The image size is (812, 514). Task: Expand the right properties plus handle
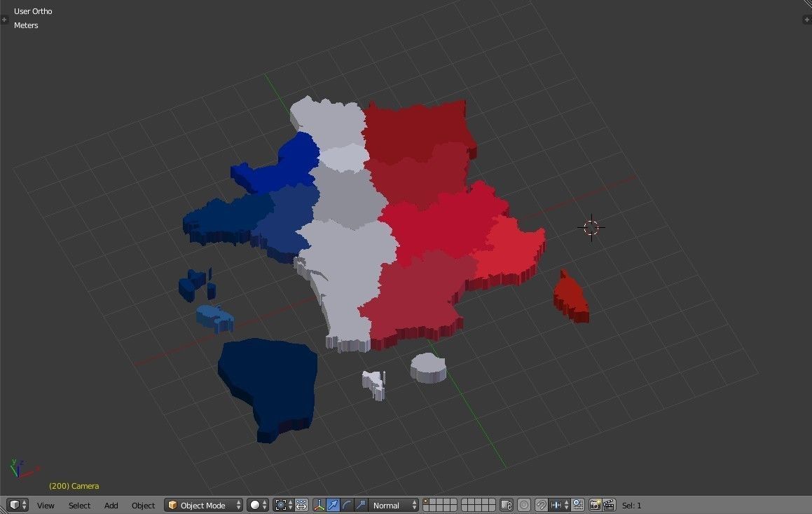pos(807,20)
